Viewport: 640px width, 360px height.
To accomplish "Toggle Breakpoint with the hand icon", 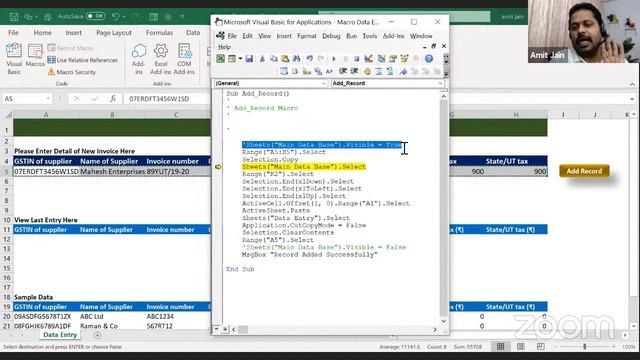I will point(367,71).
